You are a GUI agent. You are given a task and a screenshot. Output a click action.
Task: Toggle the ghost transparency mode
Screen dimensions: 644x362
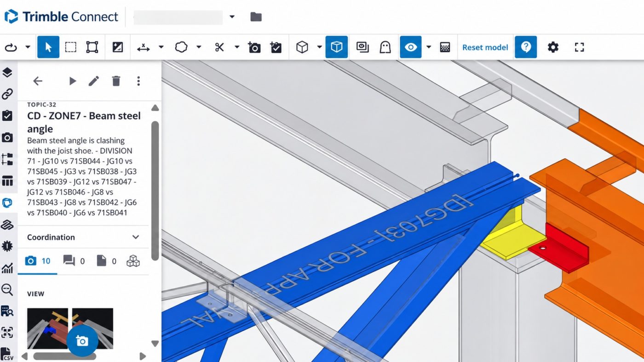click(385, 47)
